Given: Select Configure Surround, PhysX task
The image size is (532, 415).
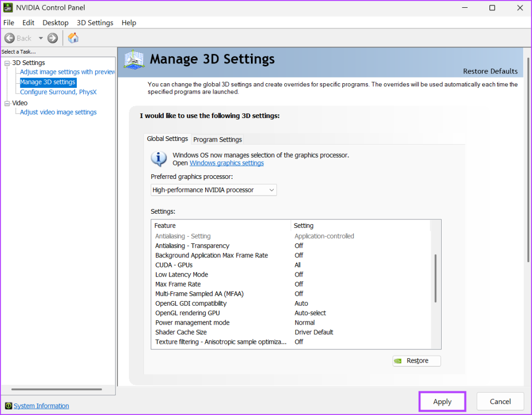Looking at the screenshot, I should click(58, 92).
